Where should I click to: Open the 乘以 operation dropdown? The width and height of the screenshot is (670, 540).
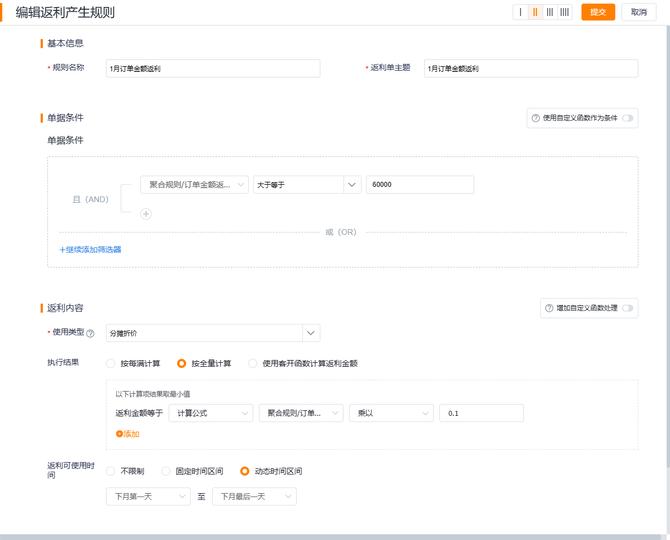point(390,413)
